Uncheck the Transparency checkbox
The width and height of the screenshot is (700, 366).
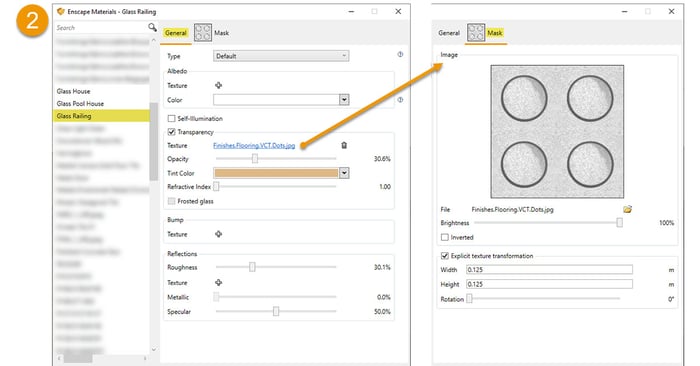click(171, 132)
